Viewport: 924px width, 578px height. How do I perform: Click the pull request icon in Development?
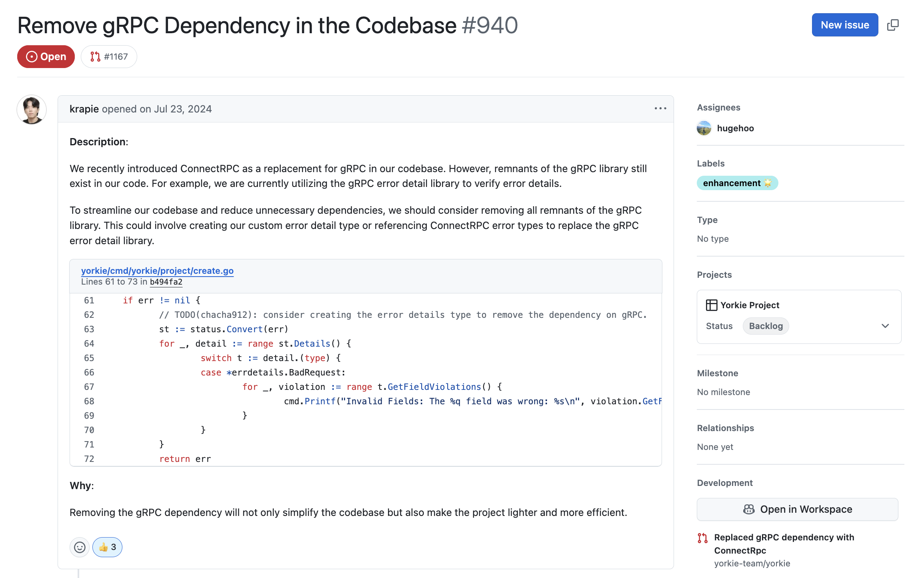702,538
